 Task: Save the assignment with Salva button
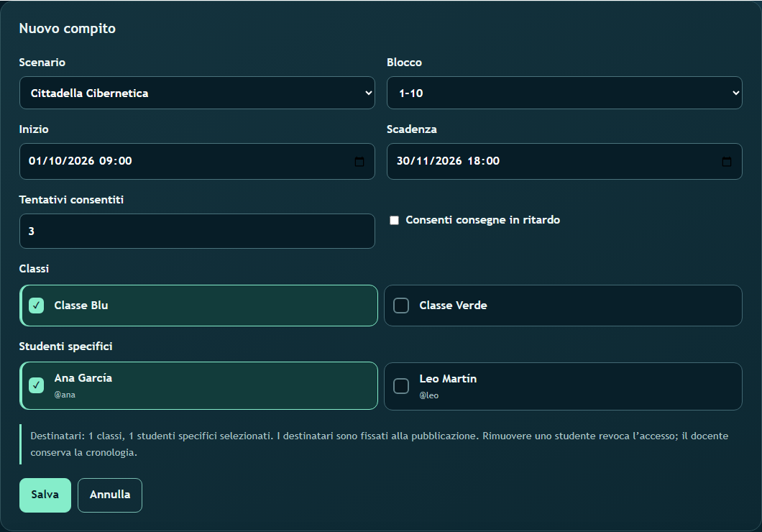(x=45, y=495)
